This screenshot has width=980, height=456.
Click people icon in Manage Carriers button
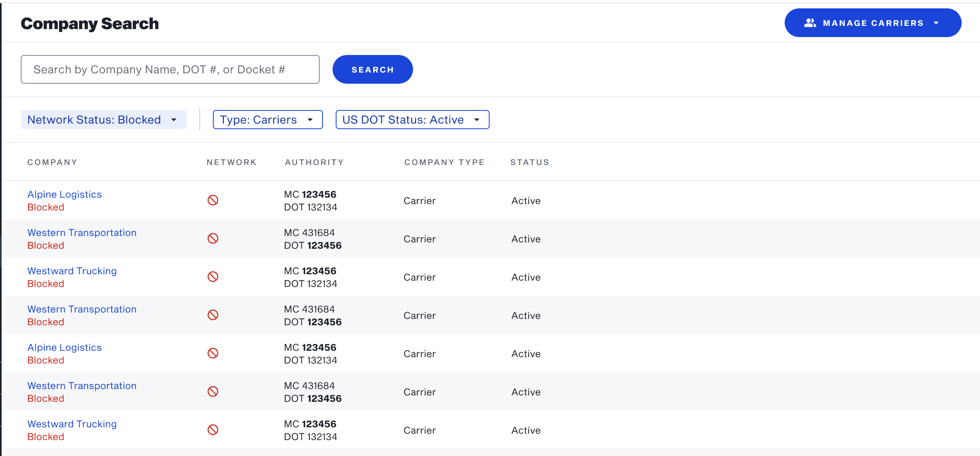810,23
